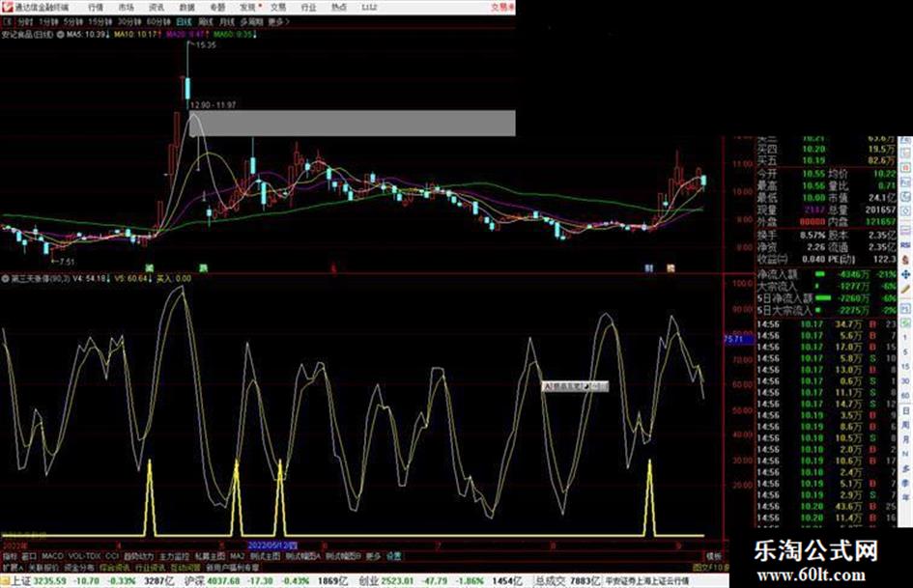This screenshot has width=913, height=588.
Task: Switch to the 60分钟 period tab
Action: [158, 21]
